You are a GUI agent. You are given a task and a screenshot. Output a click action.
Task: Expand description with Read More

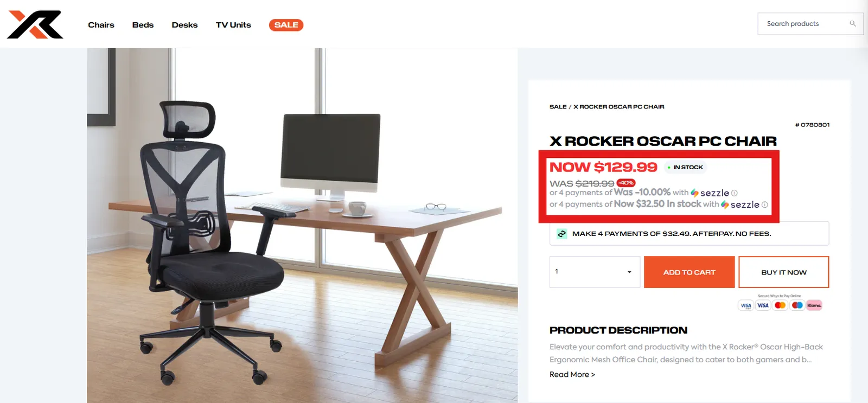tap(572, 374)
